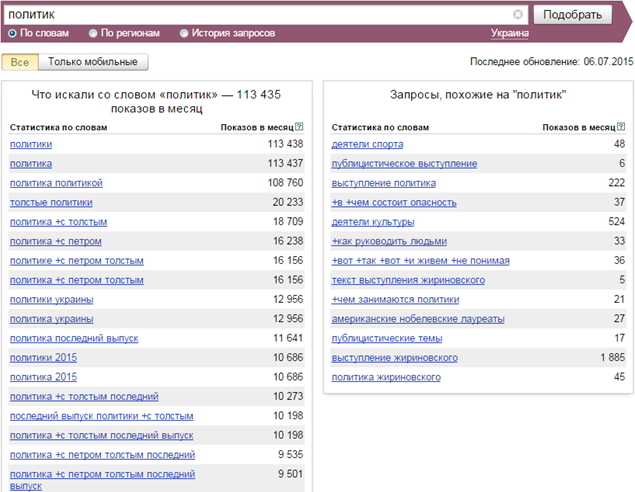635x492 pixels.
Task: Open the 'политики' query link
Action: coord(31,144)
